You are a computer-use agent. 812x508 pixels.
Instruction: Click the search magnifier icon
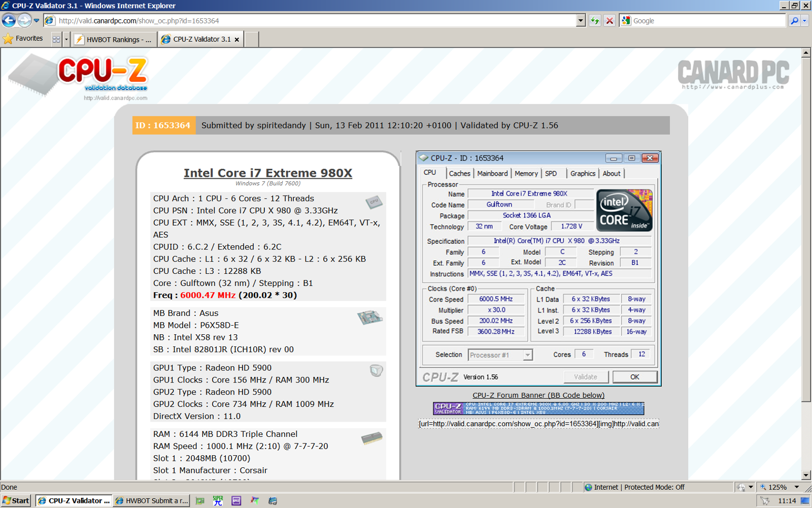pyautogui.click(x=794, y=21)
